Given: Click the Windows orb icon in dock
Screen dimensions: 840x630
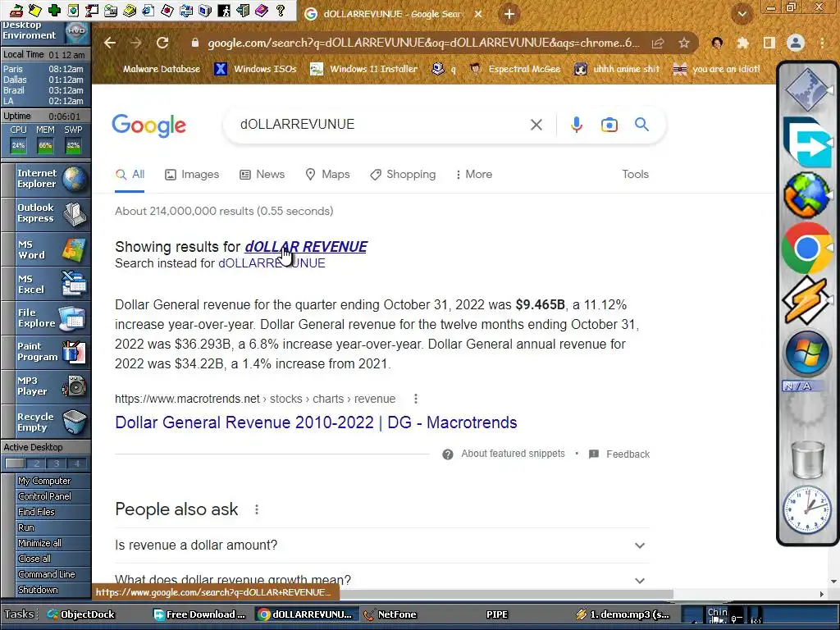Looking at the screenshot, I should tap(807, 354).
